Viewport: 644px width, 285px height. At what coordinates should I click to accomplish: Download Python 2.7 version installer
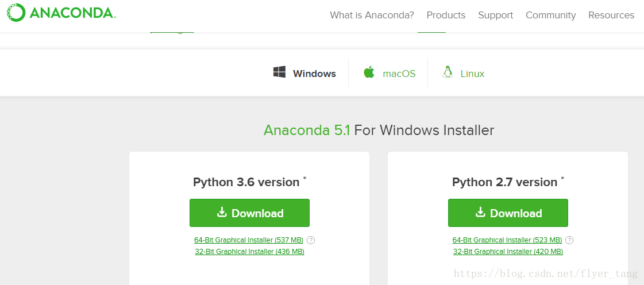pyautogui.click(x=508, y=213)
